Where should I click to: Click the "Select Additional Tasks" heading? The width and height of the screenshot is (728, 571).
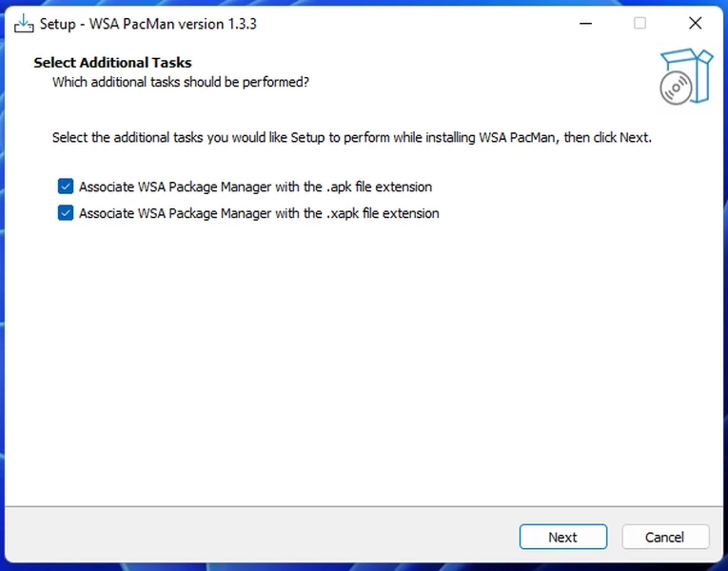click(x=112, y=63)
